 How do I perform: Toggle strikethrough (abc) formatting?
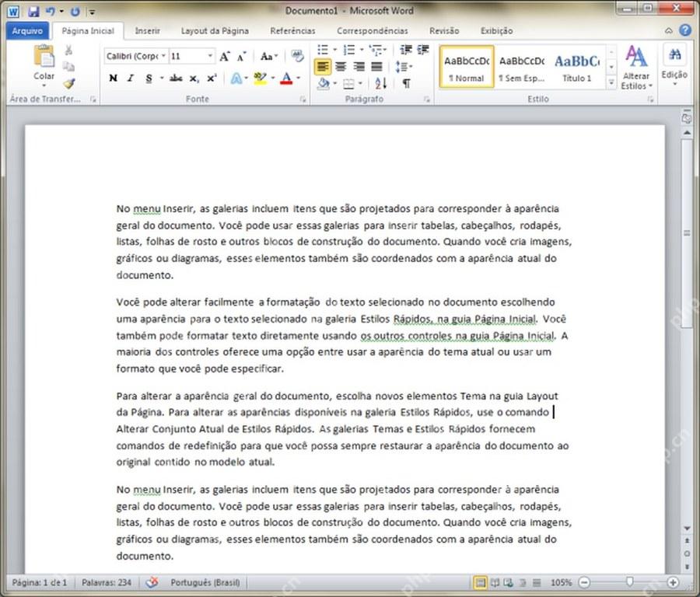[176, 79]
